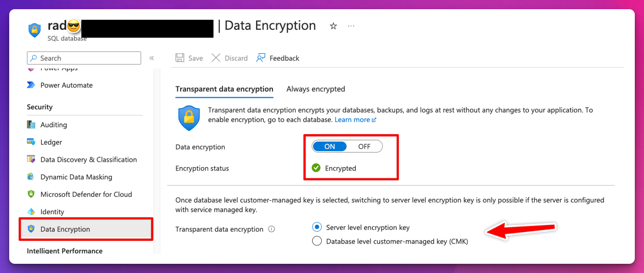Open Feedback from the toolbar

click(278, 58)
